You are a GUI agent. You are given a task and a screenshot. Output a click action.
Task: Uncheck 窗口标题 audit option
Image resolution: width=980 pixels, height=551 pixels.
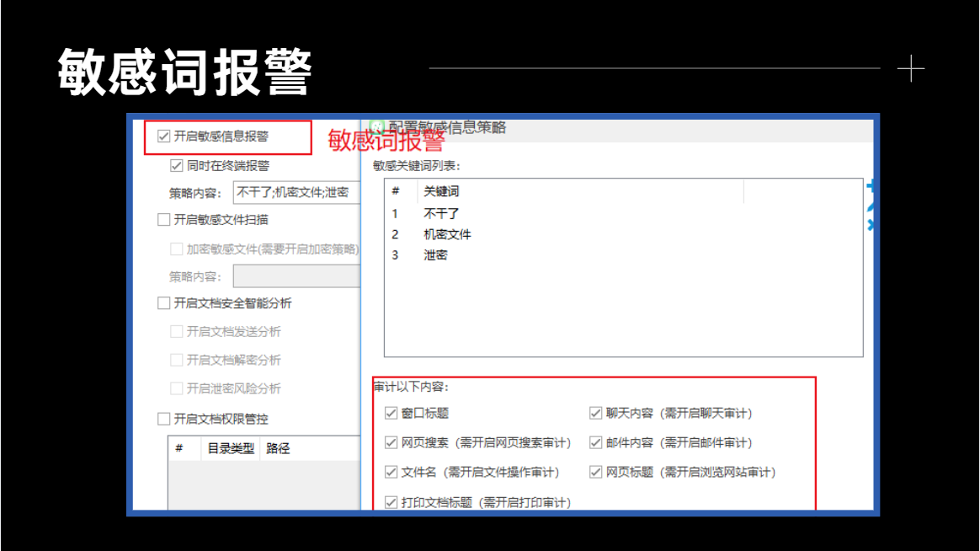click(391, 413)
